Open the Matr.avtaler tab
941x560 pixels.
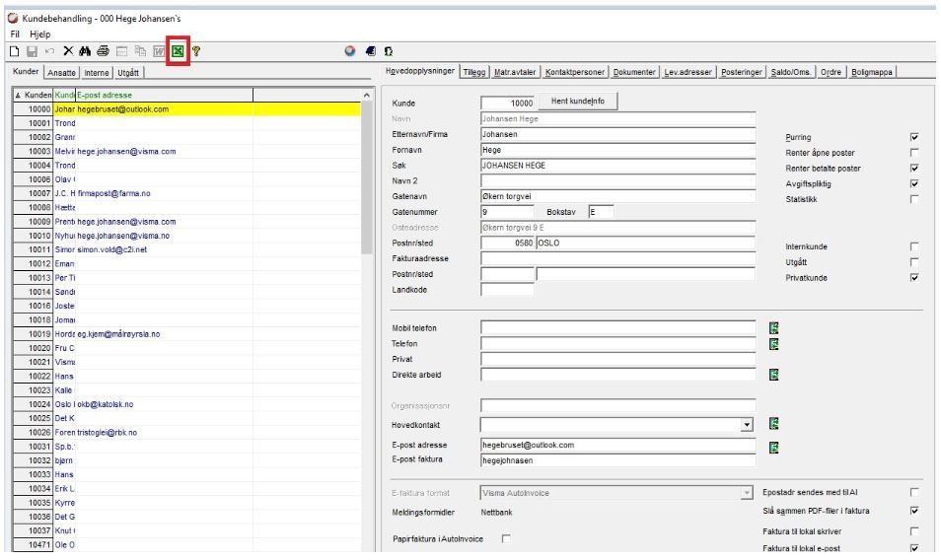(515, 72)
